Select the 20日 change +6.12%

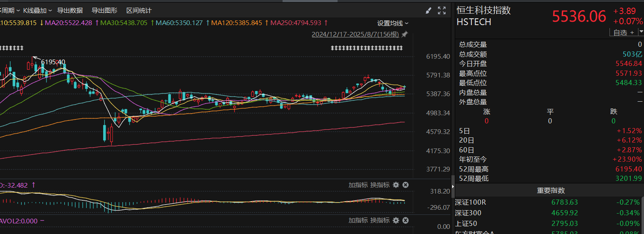(x=629, y=140)
